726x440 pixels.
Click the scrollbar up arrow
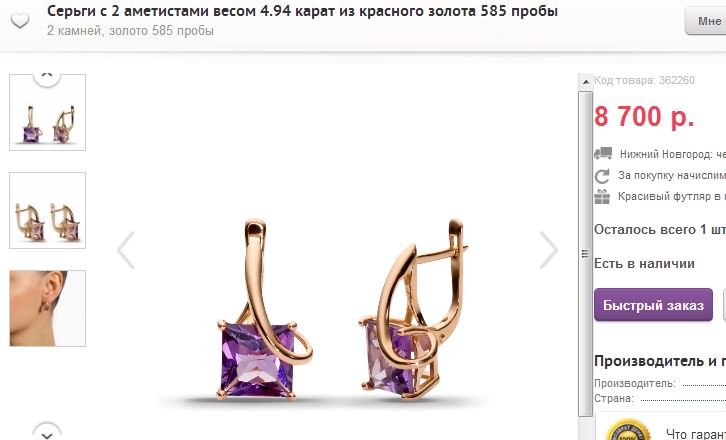click(x=586, y=82)
